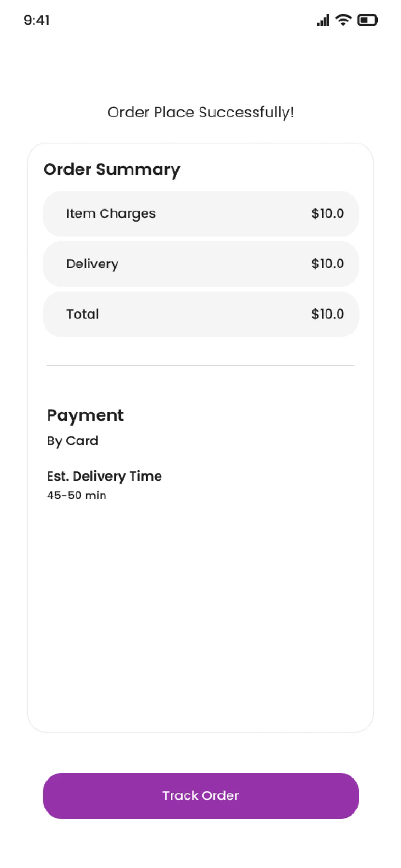Tap the Order Place Successfully message
Viewport: 401px width, 868px height.
click(x=201, y=112)
